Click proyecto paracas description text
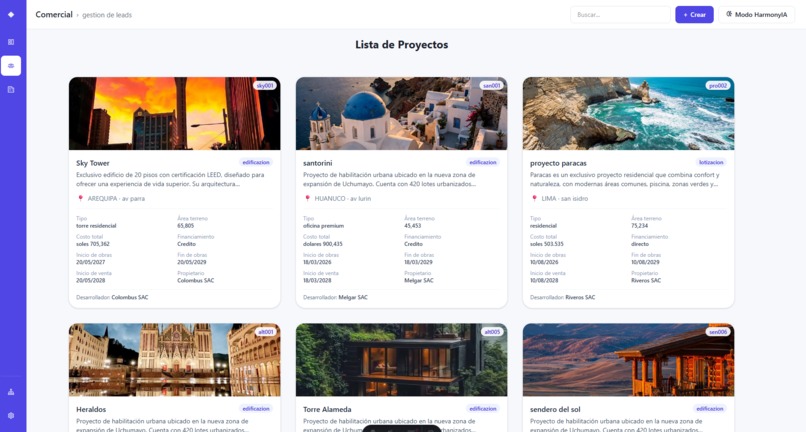Viewport: 806px width, 432px height. 625,179
